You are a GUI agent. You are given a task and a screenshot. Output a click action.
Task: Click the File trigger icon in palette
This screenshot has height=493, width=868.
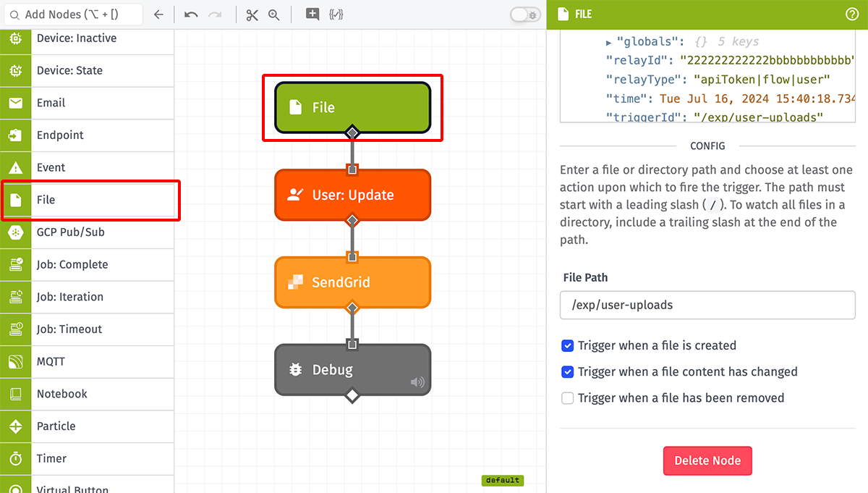tap(15, 200)
